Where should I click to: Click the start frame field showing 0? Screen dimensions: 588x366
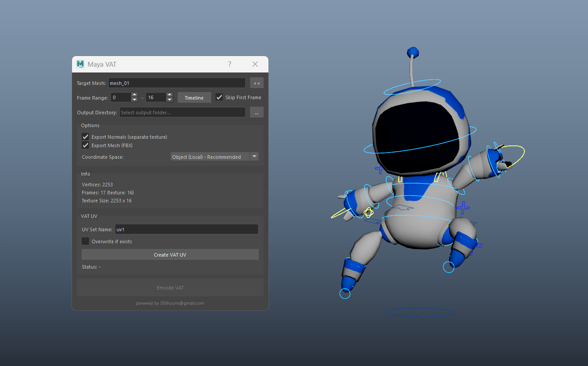click(121, 97)
